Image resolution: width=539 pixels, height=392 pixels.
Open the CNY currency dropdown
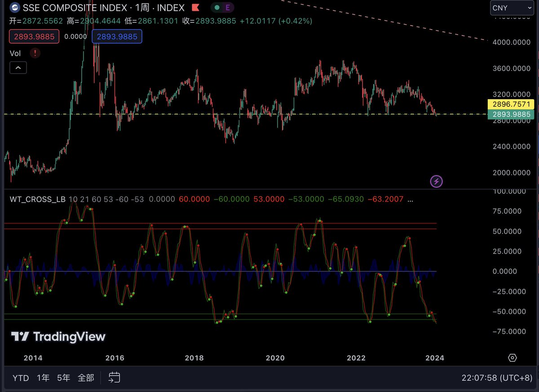(512, 8)
